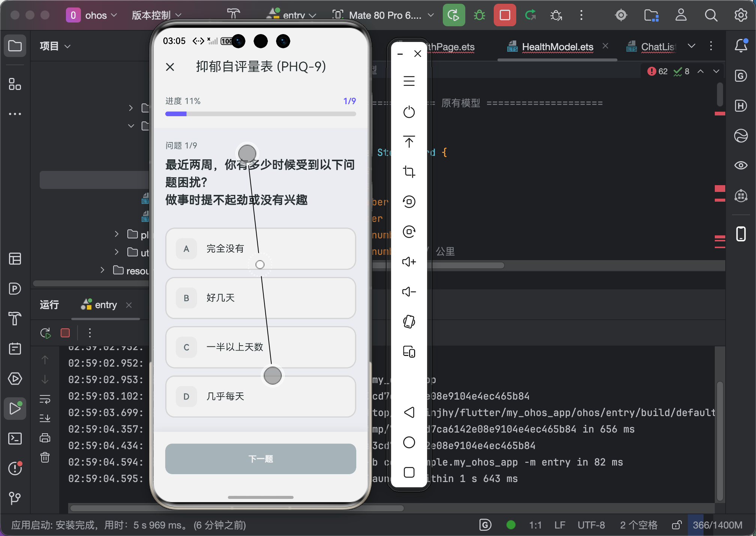756x536 pixels.
Task: Expand the resou folder in project tree
Action: pyautogui.click(x=102, y=270)
